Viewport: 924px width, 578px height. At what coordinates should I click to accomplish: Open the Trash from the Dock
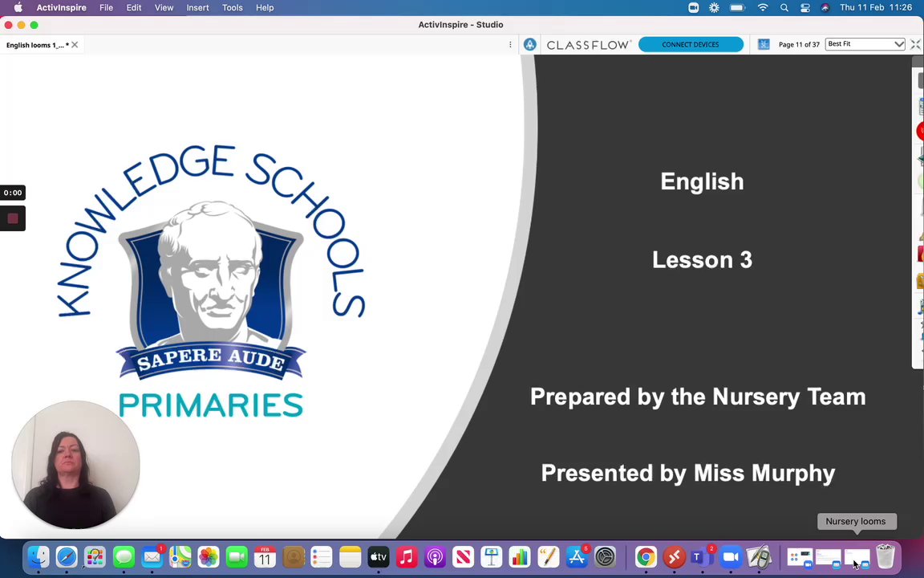pos(885,557)
